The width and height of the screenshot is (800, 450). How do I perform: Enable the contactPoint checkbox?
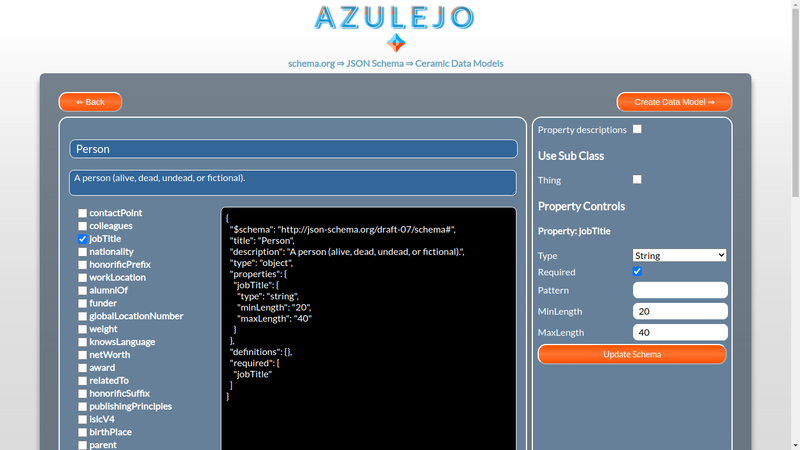(x=82, y=213)
